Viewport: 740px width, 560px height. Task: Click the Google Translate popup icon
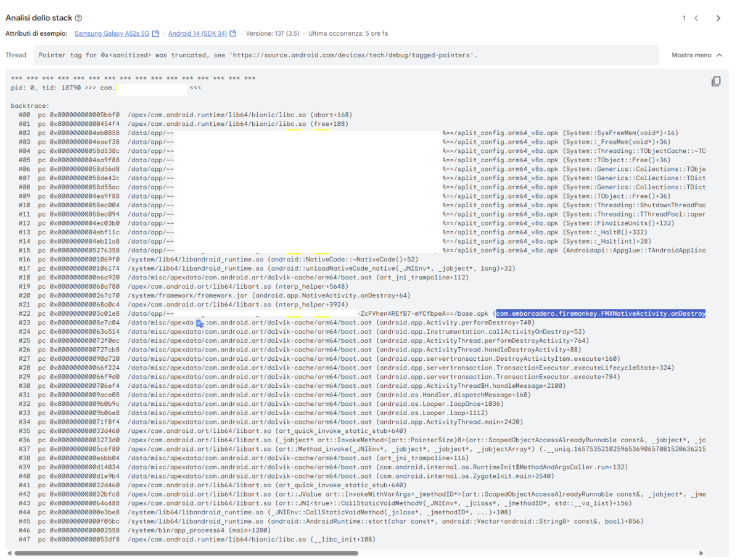coord(200,323)
